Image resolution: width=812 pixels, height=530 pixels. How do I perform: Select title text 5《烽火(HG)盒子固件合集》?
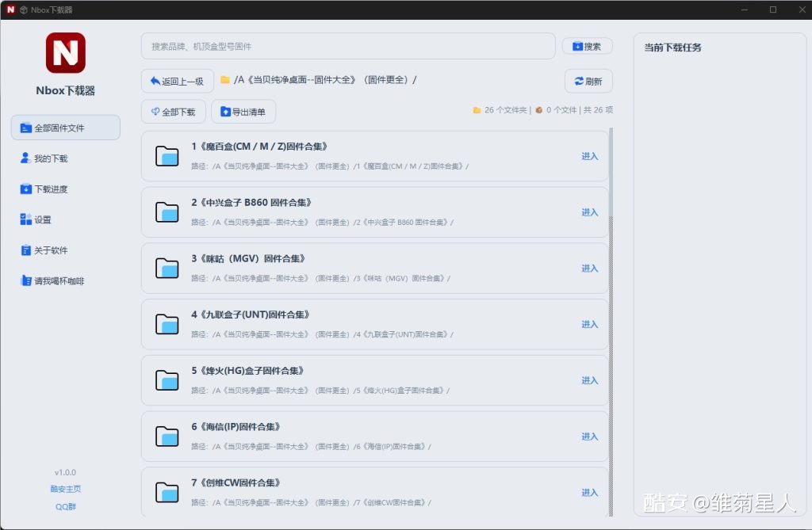247,371
